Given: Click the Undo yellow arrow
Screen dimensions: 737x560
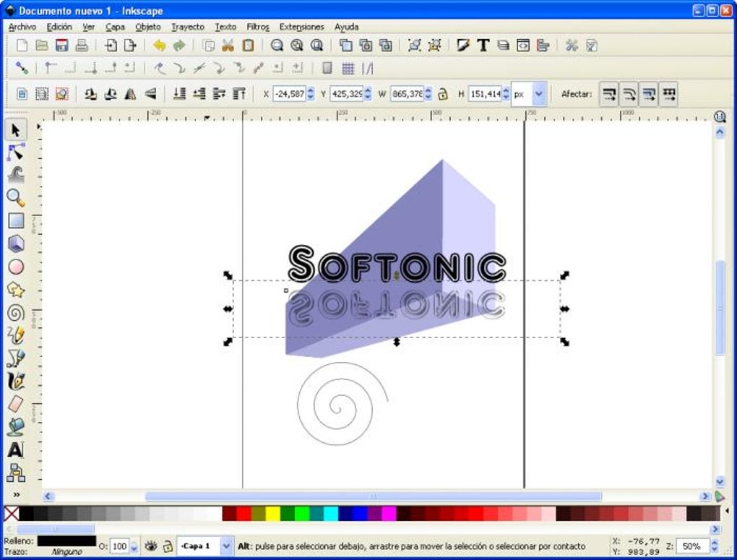Looking at the screenshot, I should [x=160, y=45].
